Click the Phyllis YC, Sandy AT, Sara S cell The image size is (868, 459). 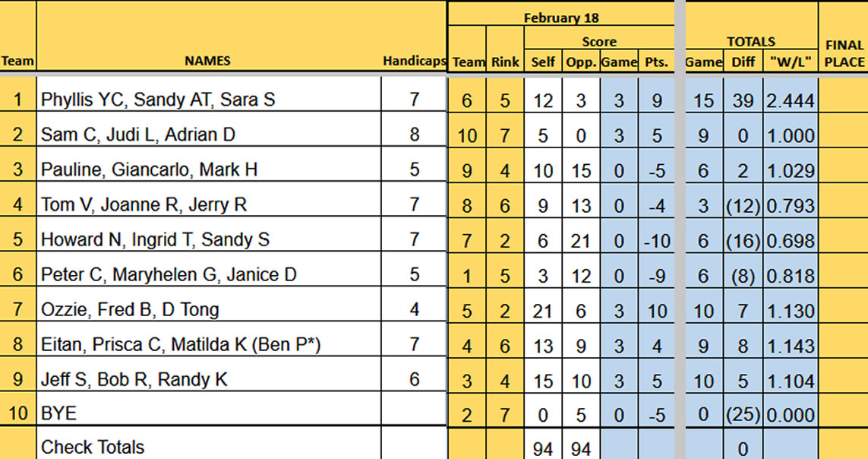(158, 100)
